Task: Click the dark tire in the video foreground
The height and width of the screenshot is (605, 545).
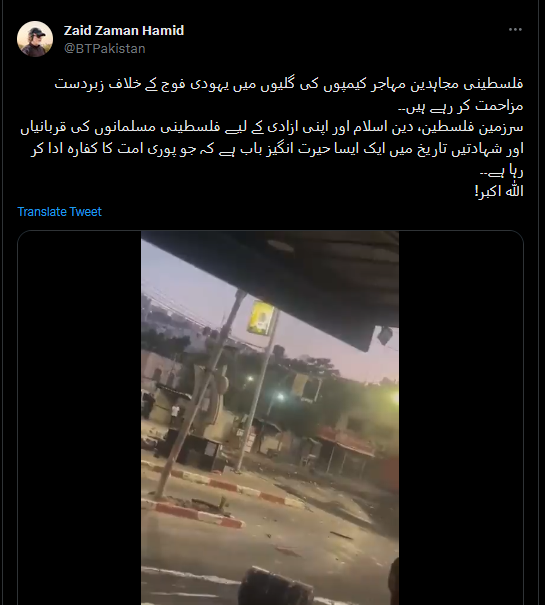Action: pyautogui.click(x=275, y=586)
